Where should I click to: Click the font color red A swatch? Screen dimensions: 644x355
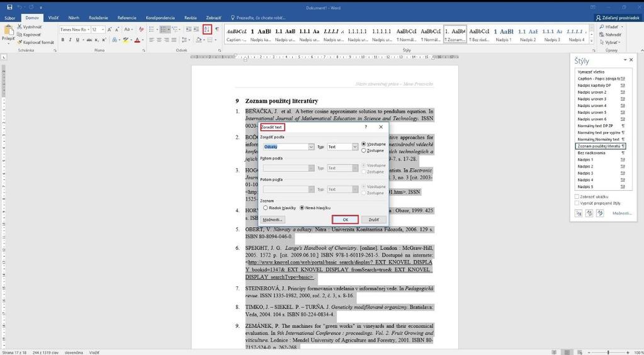[137, 40]
